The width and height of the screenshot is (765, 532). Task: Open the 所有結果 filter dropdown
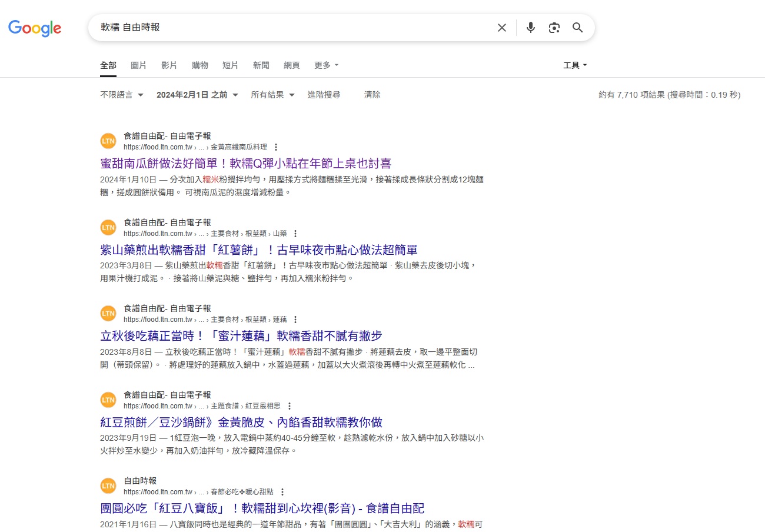point(272,95)
